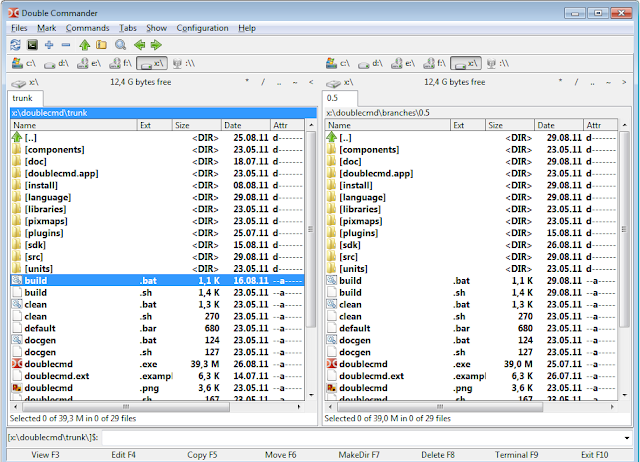Click the blue minus unmark-files icon
This screenshot has height=462, width=640.
pos(66,45)
